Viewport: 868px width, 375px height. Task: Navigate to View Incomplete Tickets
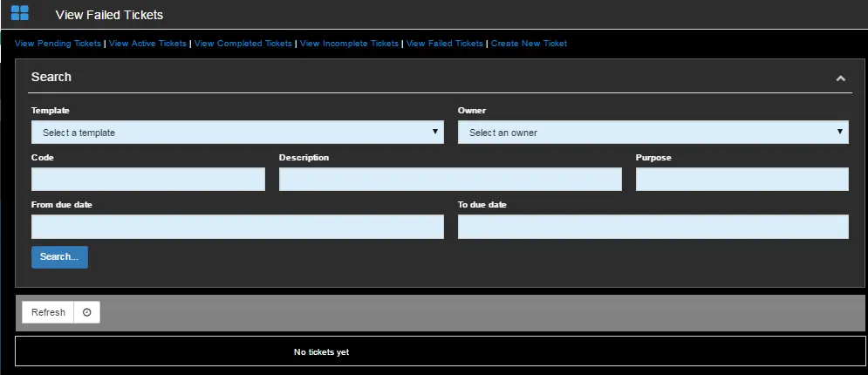click(x=349, y=44)
